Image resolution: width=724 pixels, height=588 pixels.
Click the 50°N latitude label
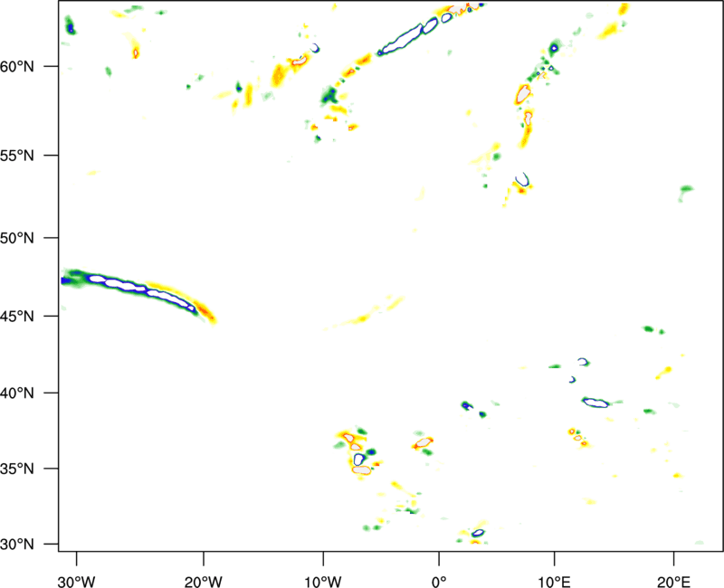(x=17, y=238)
